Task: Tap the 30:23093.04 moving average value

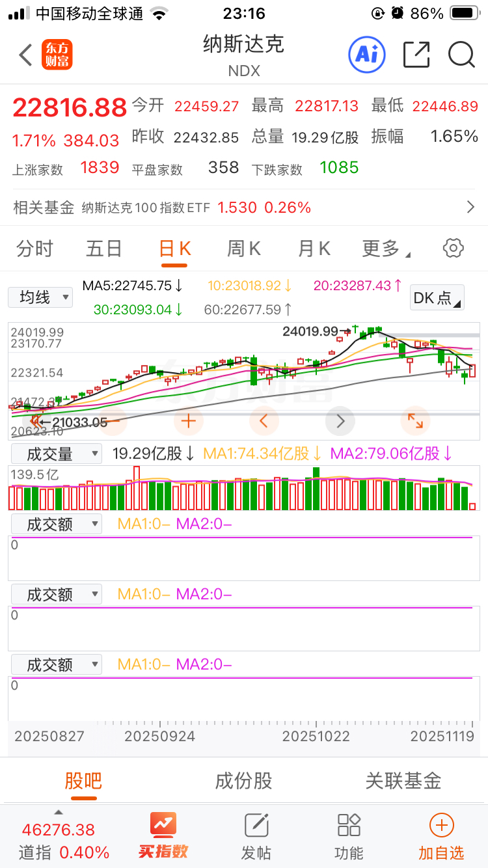Action: [x=139, y=309]
